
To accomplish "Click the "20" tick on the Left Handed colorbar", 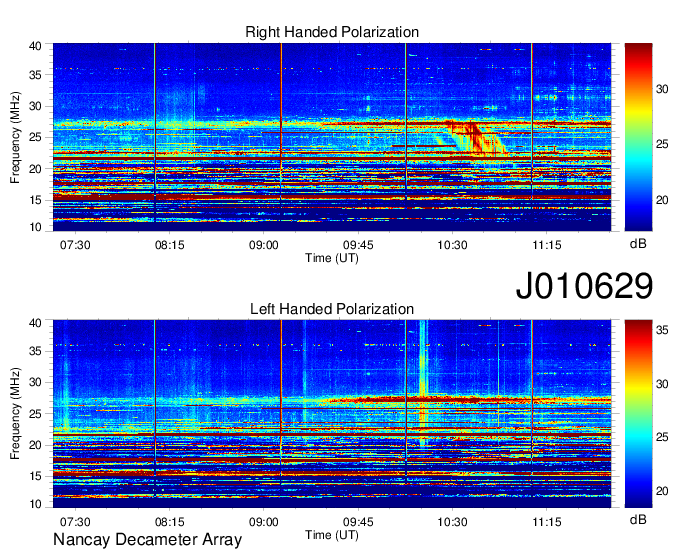I will pos(662,491).
